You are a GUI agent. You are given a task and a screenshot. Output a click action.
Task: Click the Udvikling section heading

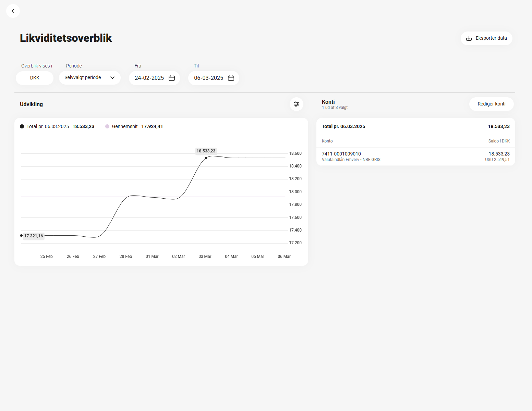(x=31, y=104)
